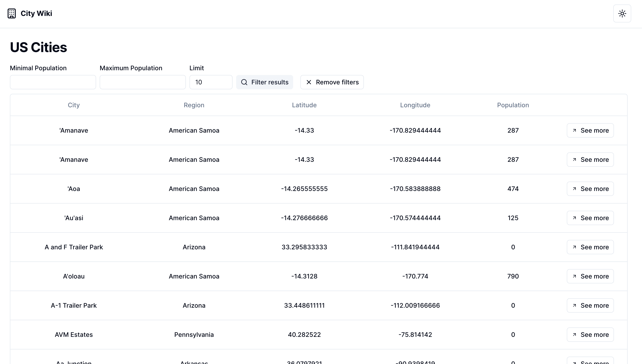Select the A'oloau city name

coord(74,276)
